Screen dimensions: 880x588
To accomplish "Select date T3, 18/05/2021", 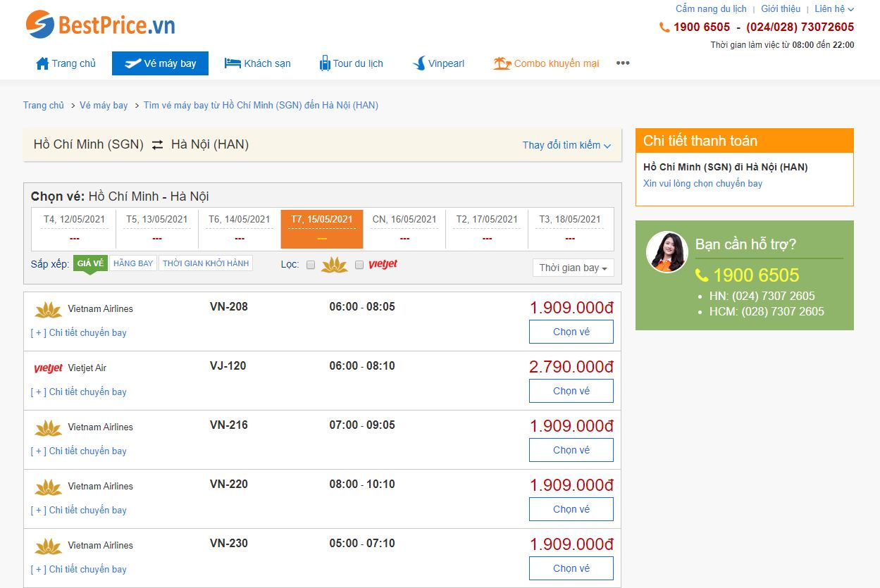I will [x=570, y=229].
